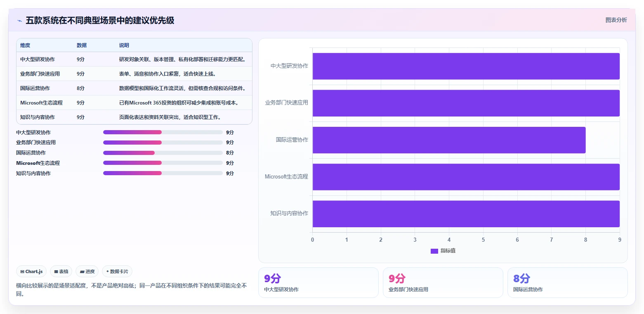Click the Microsoft生态流程 progress bar
This screenshot has width=644, height=314.
tap(163, 163)
